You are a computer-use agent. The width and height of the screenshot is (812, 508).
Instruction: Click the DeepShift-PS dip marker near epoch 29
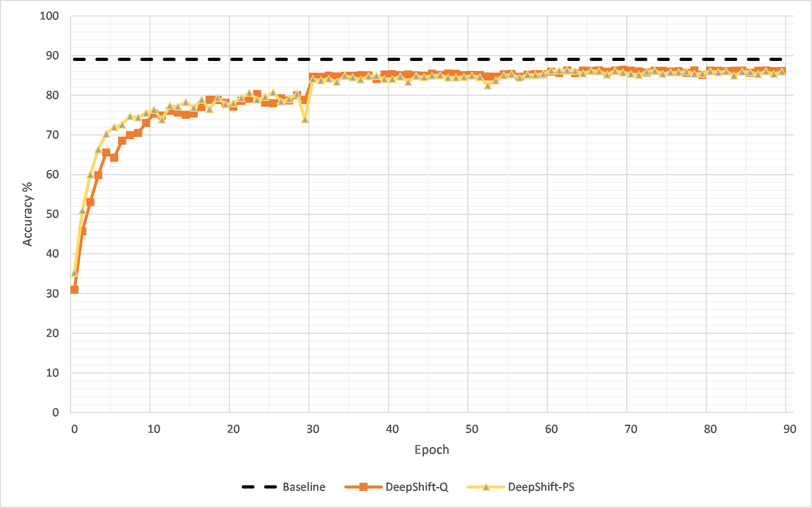[305, 120]
